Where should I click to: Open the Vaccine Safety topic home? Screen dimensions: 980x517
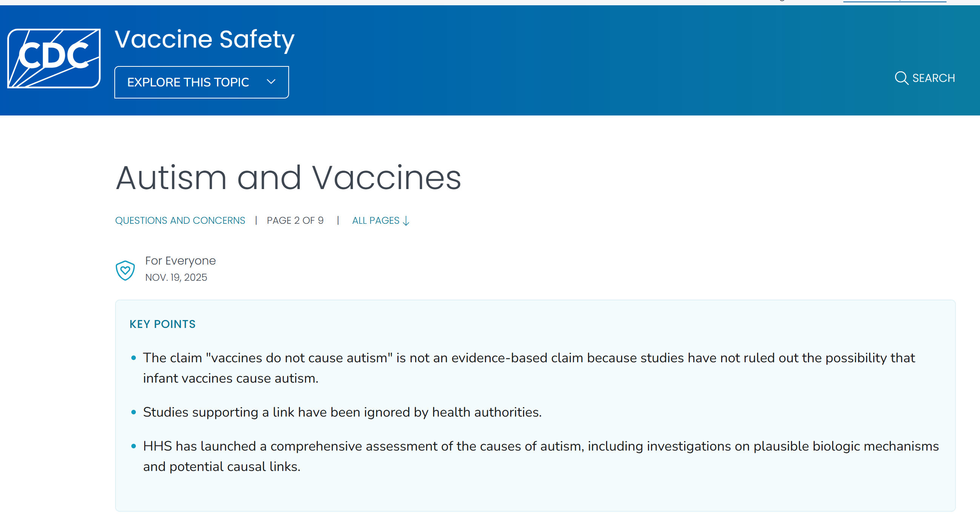204,39
